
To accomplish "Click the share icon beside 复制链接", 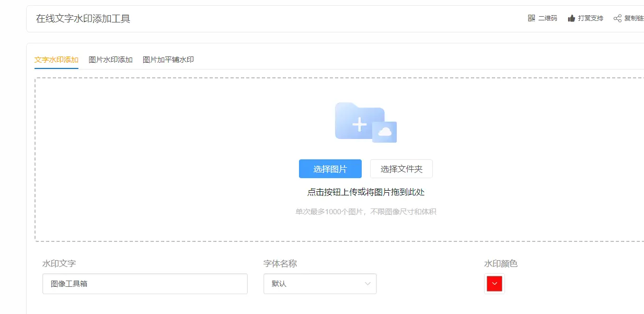I will 617,18.
